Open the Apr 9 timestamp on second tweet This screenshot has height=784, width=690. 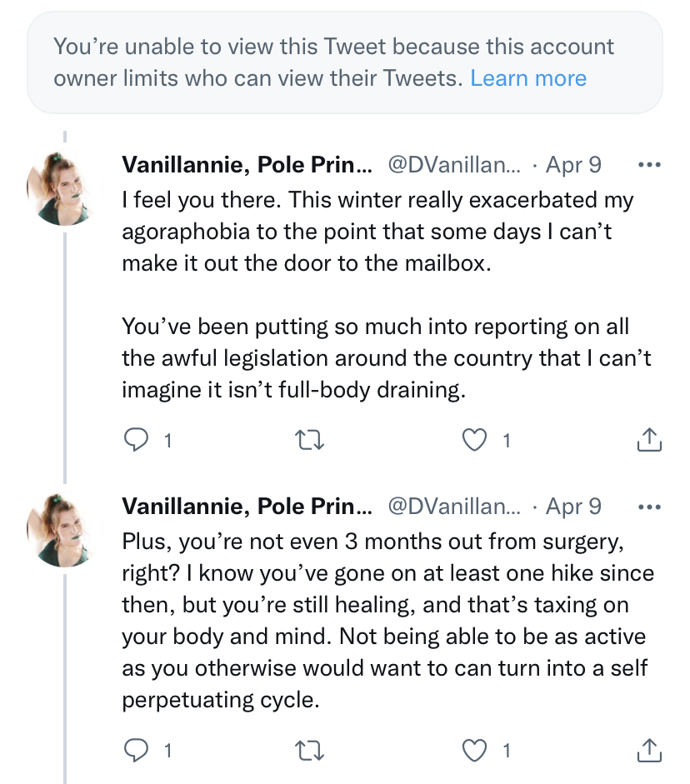tap(573, 507)
